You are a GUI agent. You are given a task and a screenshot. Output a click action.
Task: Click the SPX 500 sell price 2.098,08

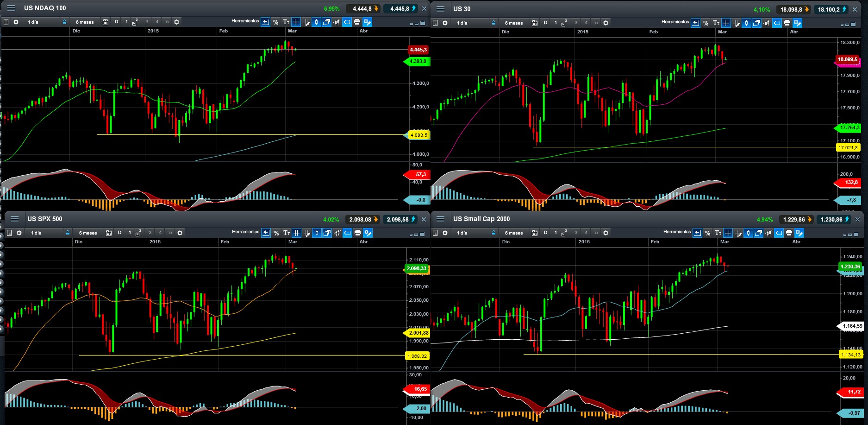(x=362, y=219)
